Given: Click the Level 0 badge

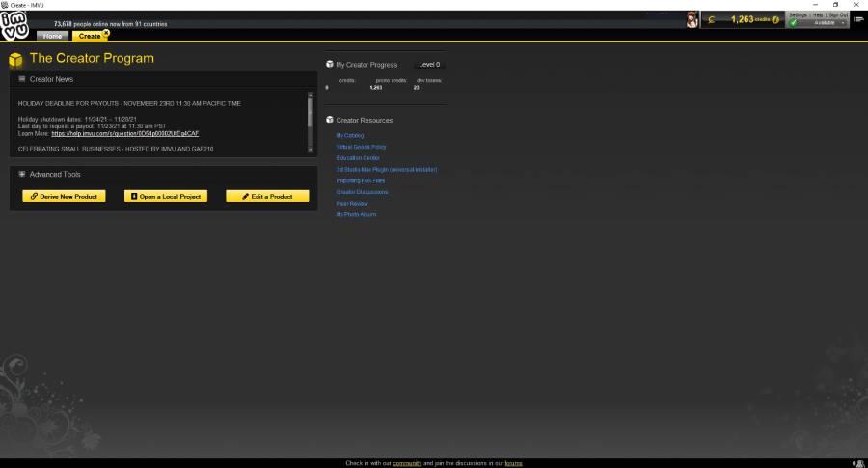Looking at the screenshot, I should (429, 65).
